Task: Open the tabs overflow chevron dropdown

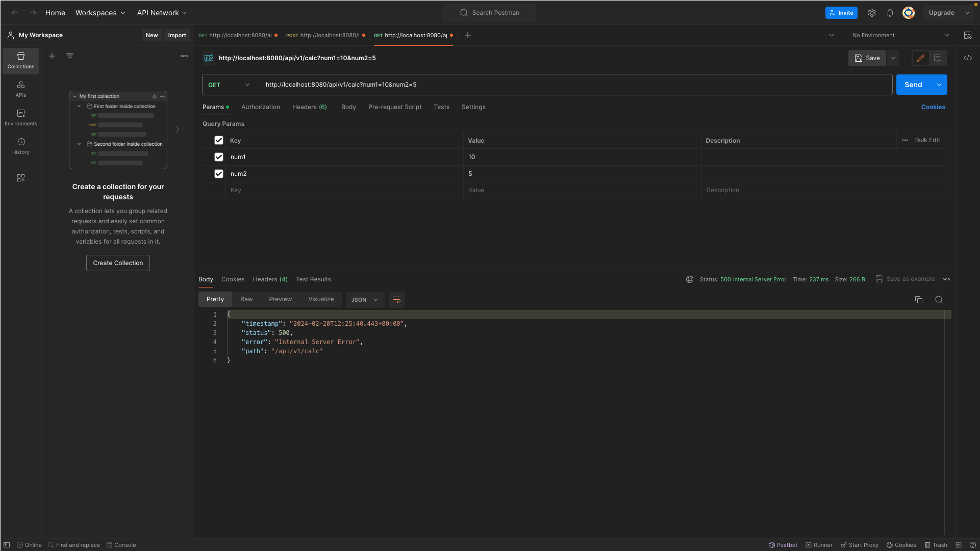Action: [x=832, y=35]
